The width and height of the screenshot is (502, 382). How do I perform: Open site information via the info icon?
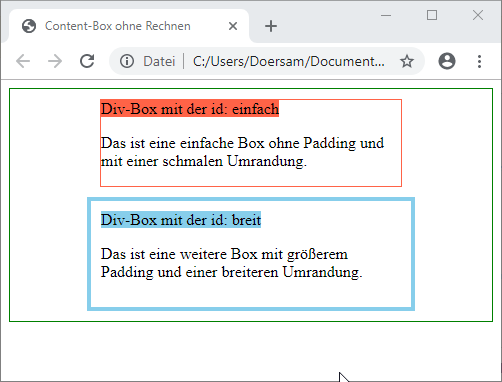[127, 61]
